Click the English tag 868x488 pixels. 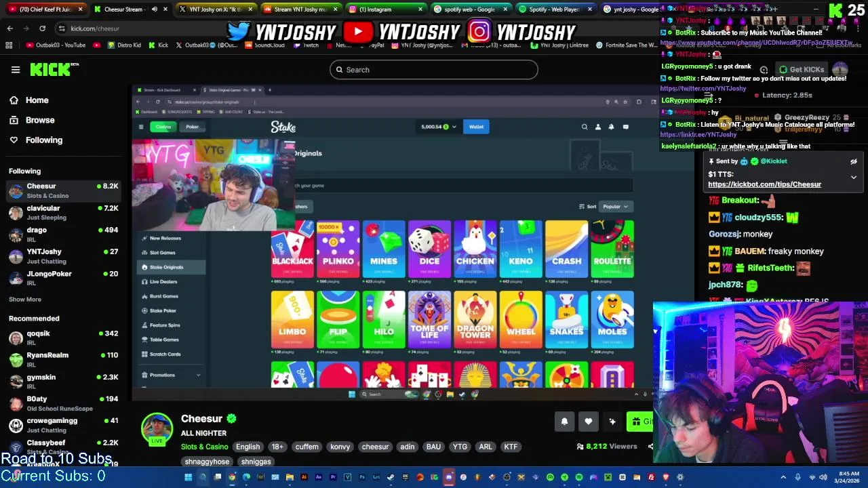click(x=248, y=447)
